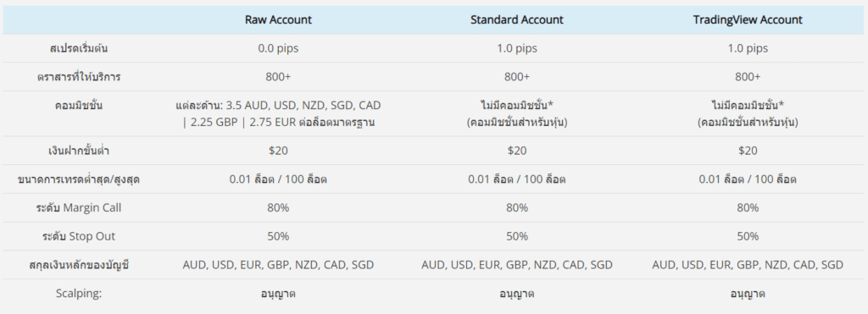The height and width of the screenshot is (314, 868).
Task: Click the 0.0 pips Raw Account spread
Action: [278, 48]
